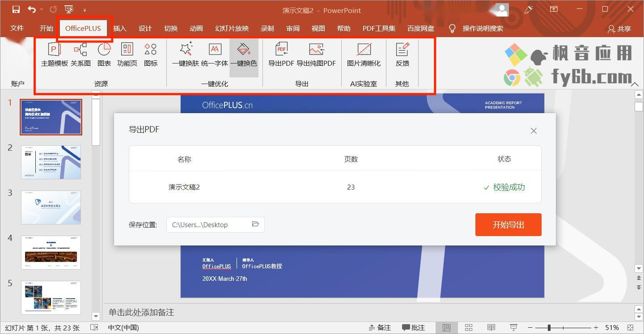Click the 51% zoom level

click(612, 328)
